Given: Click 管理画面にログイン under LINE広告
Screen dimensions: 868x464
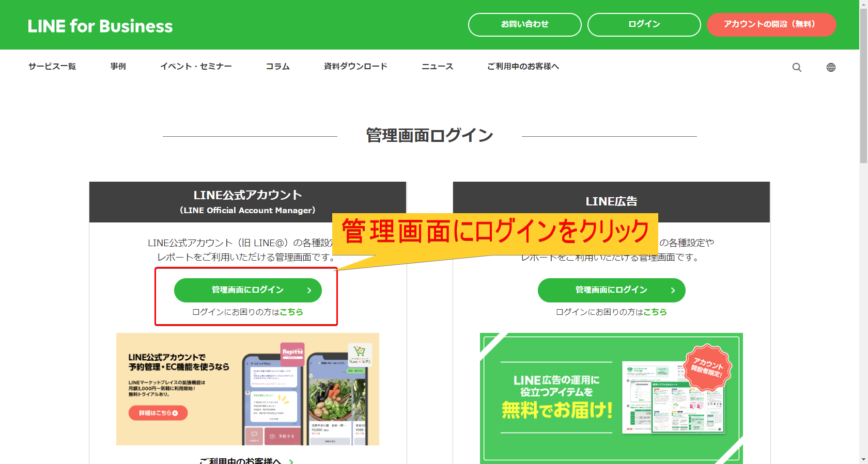Looking at the screenshot, I should 611,290.
